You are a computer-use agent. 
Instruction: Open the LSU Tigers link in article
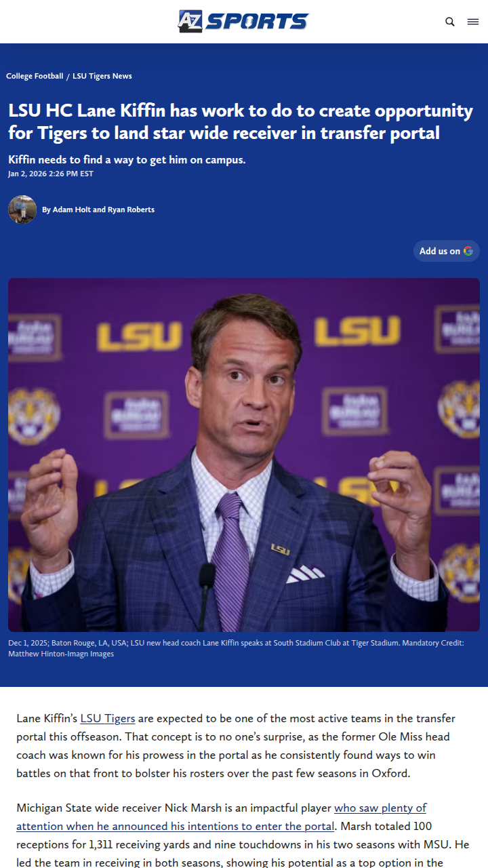coord(108,718)
